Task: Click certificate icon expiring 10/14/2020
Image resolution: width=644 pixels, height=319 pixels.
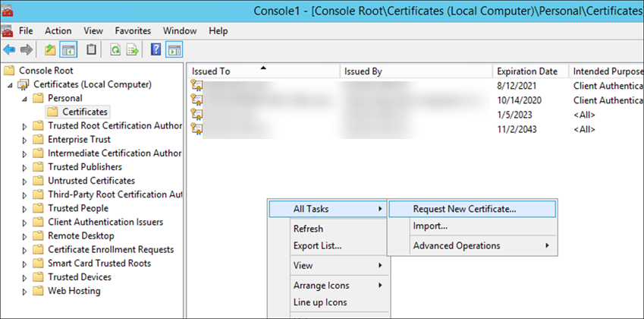Action: coord(196,100)
